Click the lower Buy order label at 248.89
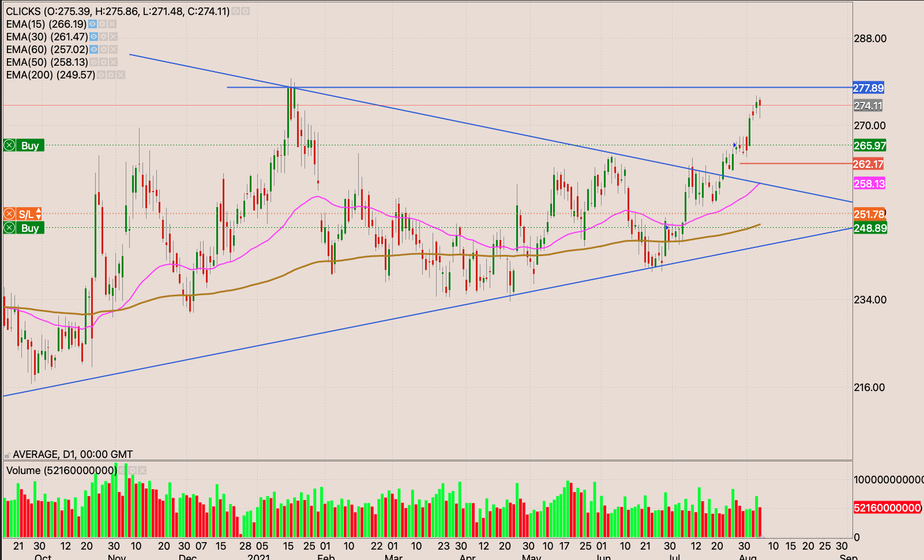 [x=30, y=228]
